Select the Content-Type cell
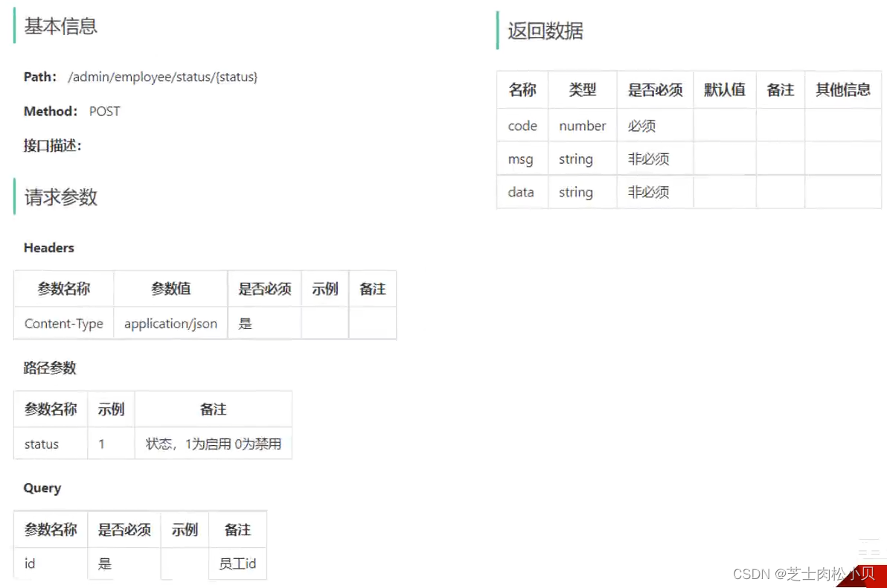887x588 pixels. click(x=64, y=324)
